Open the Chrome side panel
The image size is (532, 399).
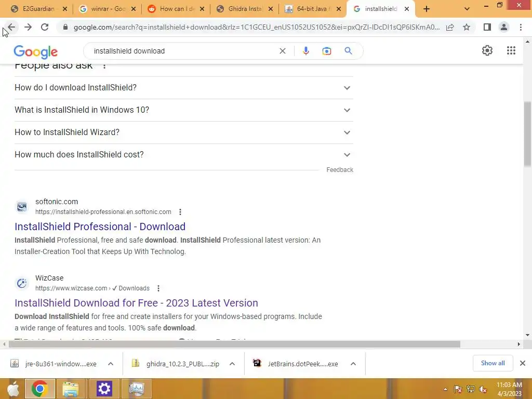487,27
